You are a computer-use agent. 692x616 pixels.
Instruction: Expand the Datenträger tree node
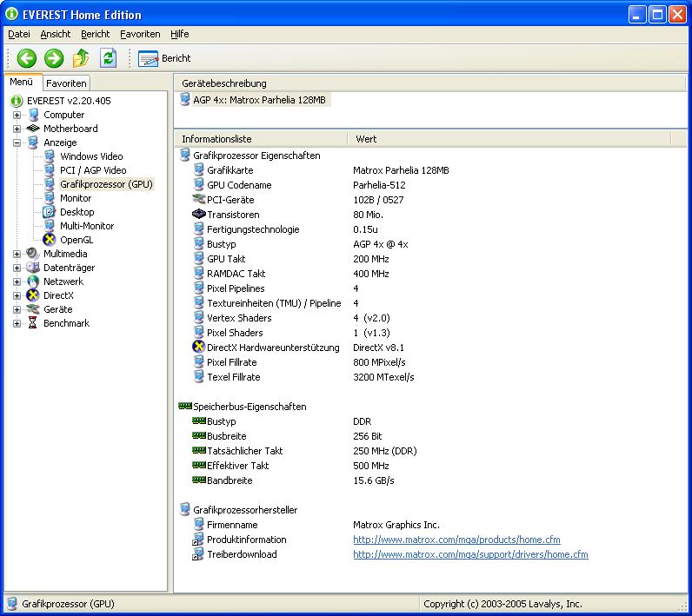[17, 268]
